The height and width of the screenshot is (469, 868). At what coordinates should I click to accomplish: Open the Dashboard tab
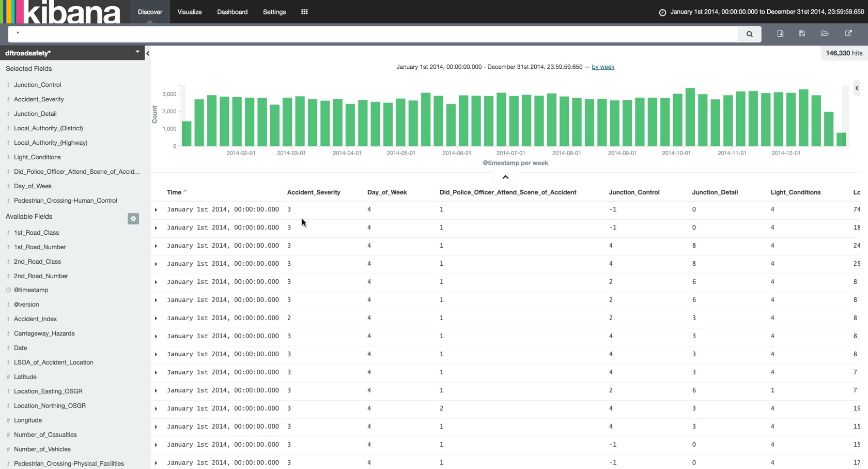click(x=232, y=12)
